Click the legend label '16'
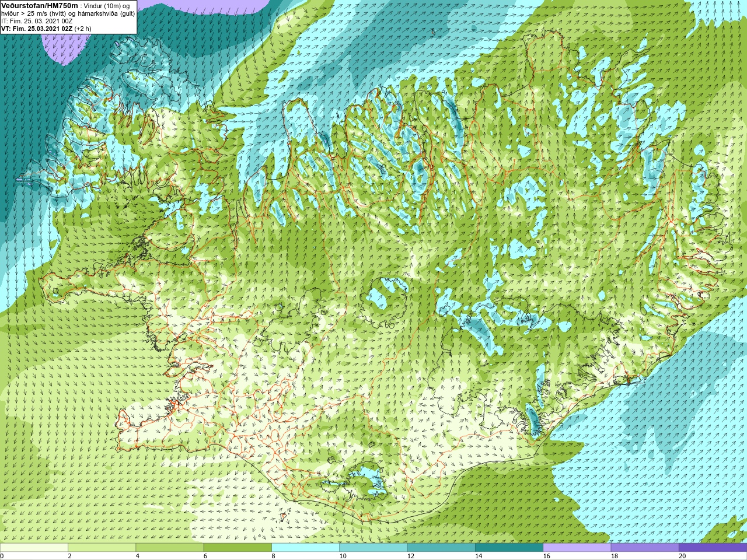 pyautogui.click(x=547, y=556)
